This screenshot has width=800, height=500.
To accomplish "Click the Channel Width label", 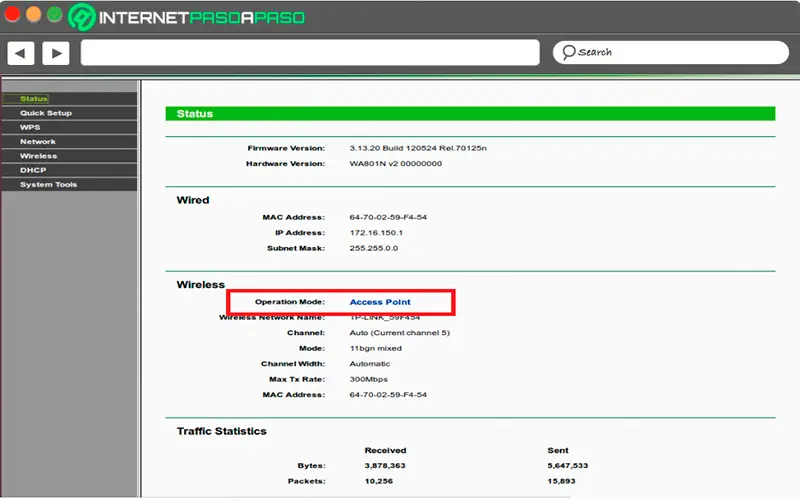I will click(x=293, y=364).
